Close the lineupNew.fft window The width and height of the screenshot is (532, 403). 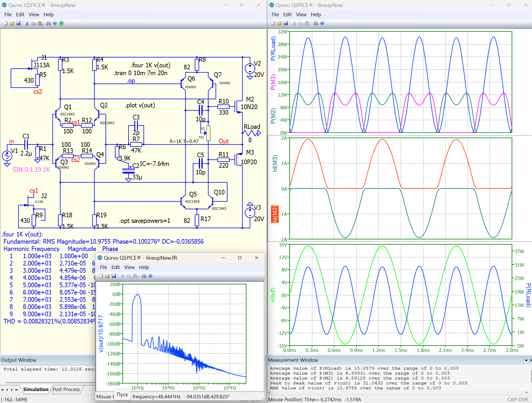click(x=257, y=258)
